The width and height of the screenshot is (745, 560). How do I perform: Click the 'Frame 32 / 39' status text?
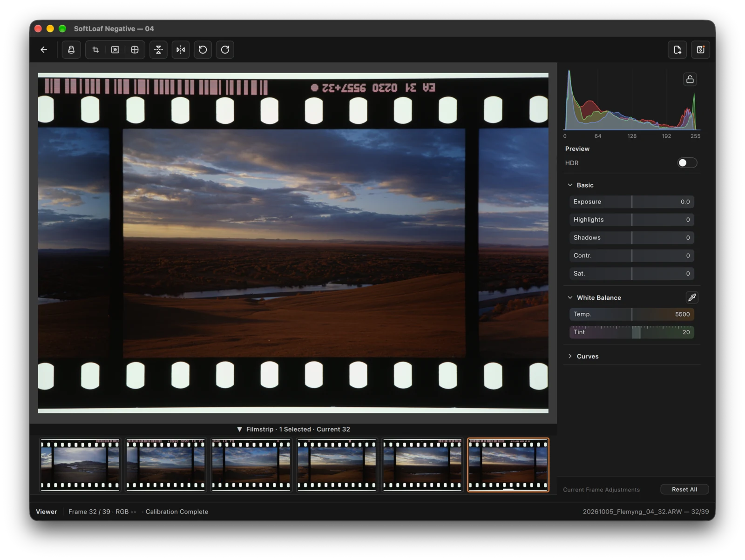pyautogui.click(x=89, y=512)
